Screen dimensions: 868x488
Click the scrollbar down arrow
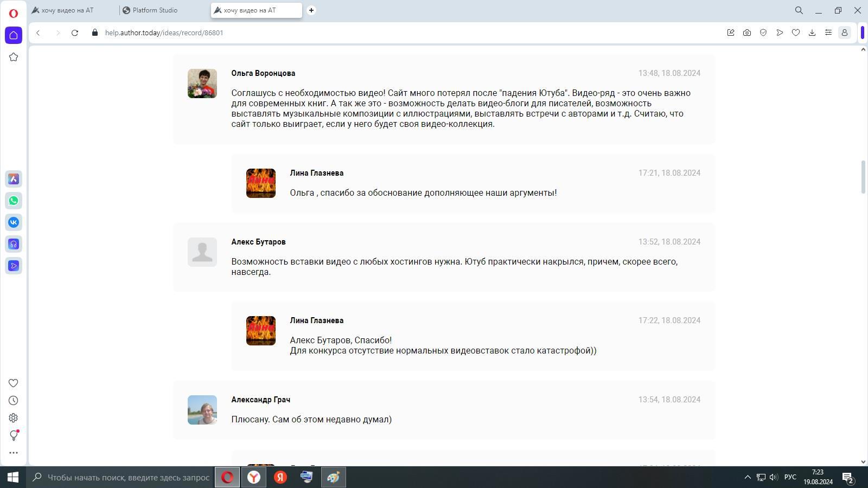pyautogui.click(x=863, y=462)
